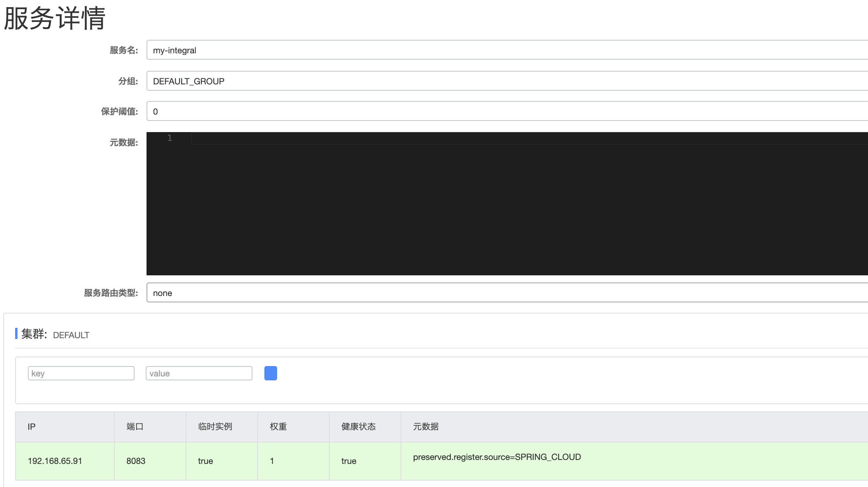Click the group field showing DEFAULT_GROUP

coord(507,81)
